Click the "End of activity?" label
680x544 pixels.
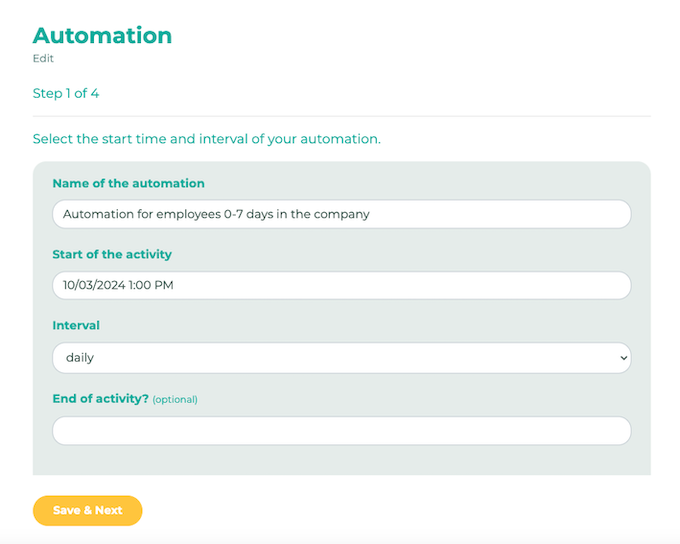(x=100, y=399)
